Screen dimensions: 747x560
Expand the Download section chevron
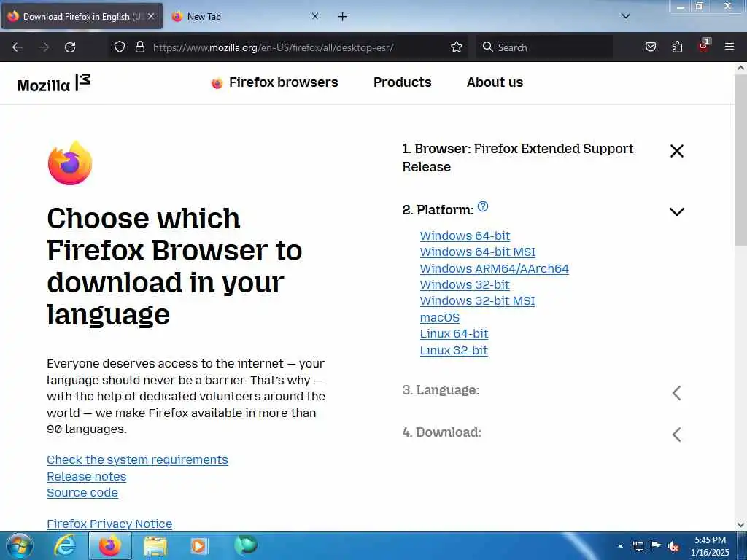tap(676, 435)
